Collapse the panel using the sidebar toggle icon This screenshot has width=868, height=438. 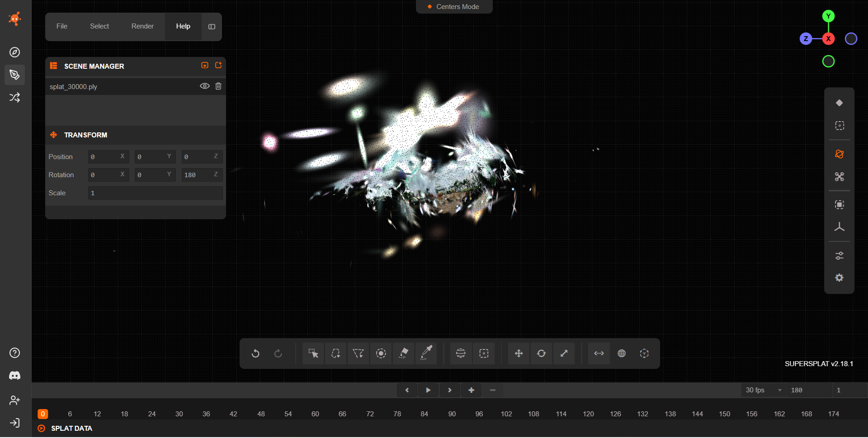click(x=212, y=27)
